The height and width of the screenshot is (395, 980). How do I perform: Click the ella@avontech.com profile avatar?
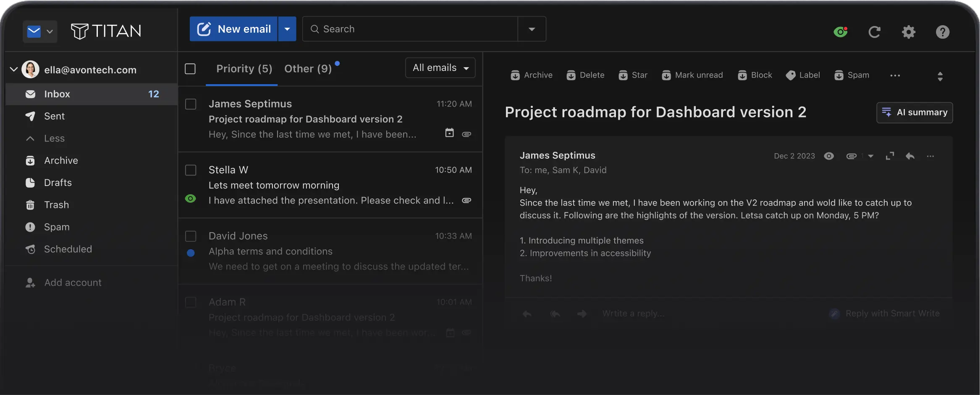point(31,70)
